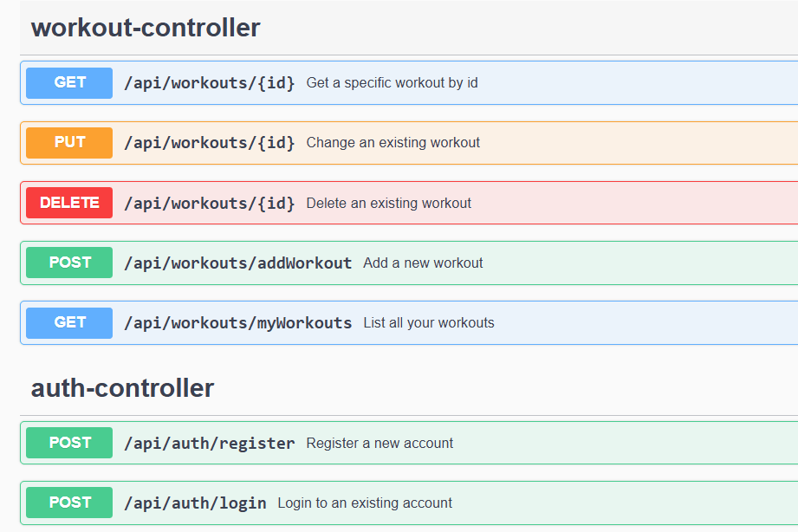The height and width of the screenshot is (532, 798).
Task: Click the green POST badge for register
Action: (x=69, y=443)
